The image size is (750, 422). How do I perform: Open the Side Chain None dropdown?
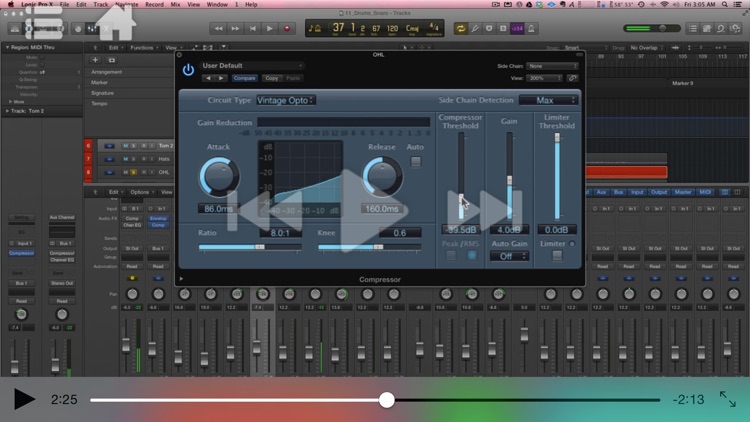click(x=552, y=66)
